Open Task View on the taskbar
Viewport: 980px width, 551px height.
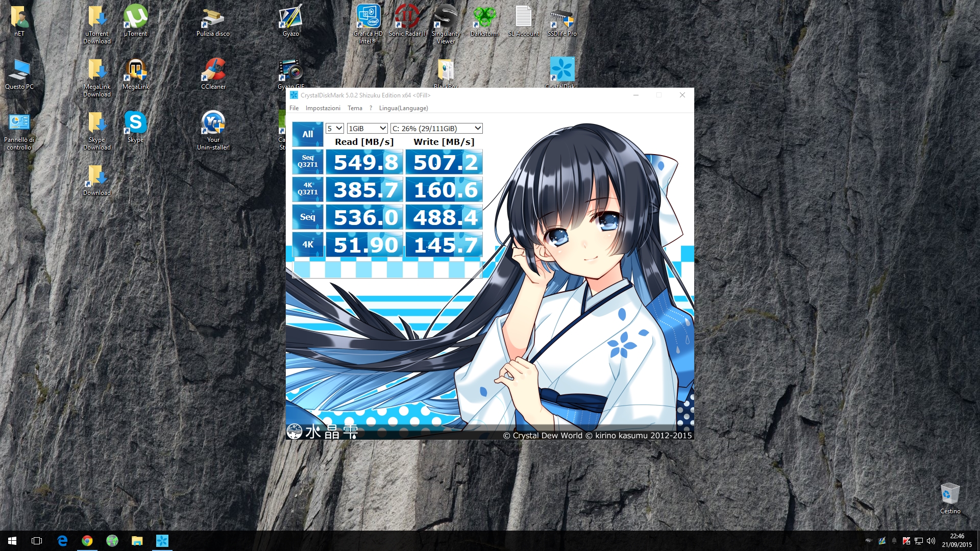(37, 541)
